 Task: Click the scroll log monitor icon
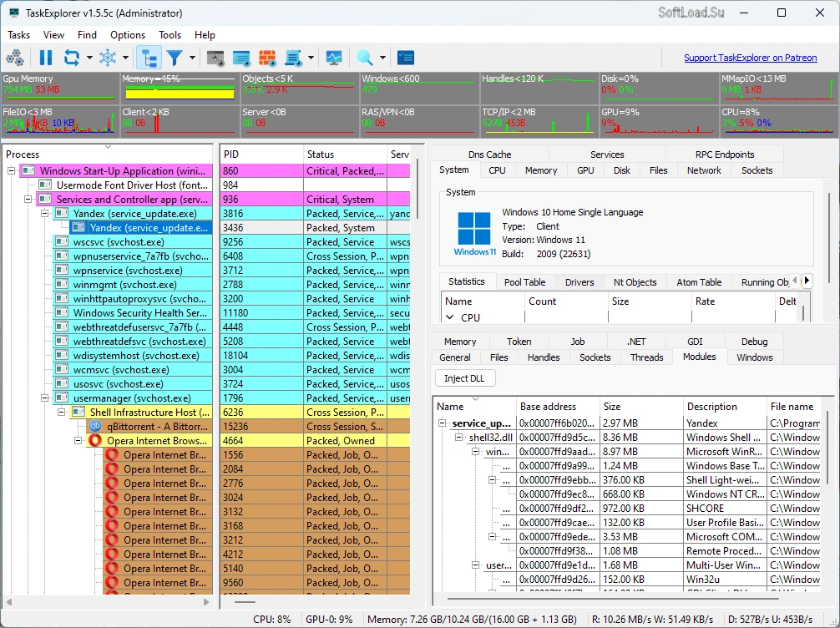point(293,58)
